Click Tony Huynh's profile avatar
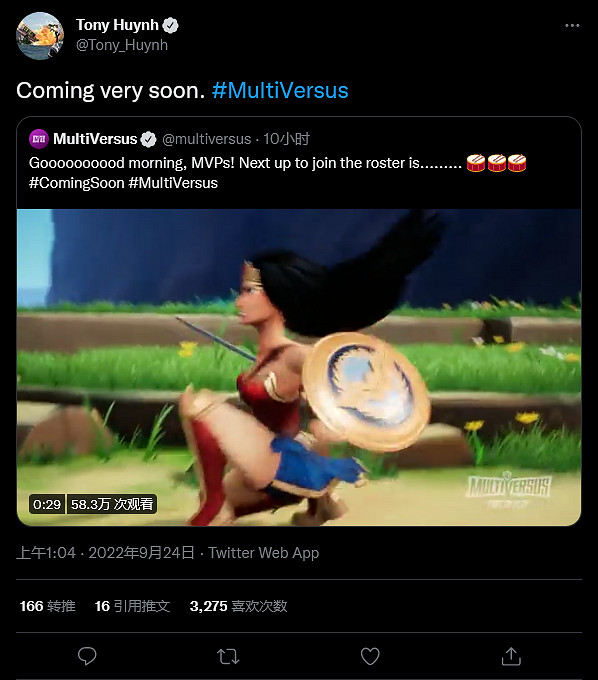The image size is (598, 680). point(40,36)
